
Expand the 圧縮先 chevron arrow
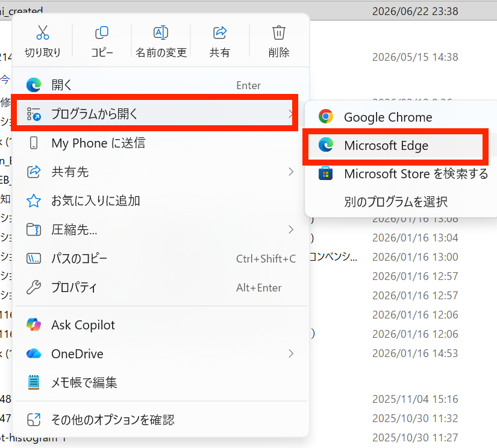[x=291, y=229]
